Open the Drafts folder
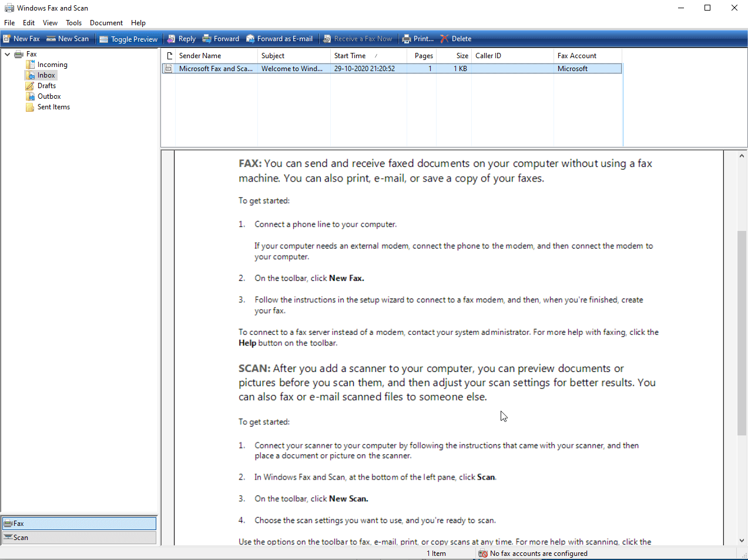 point(46,85)
